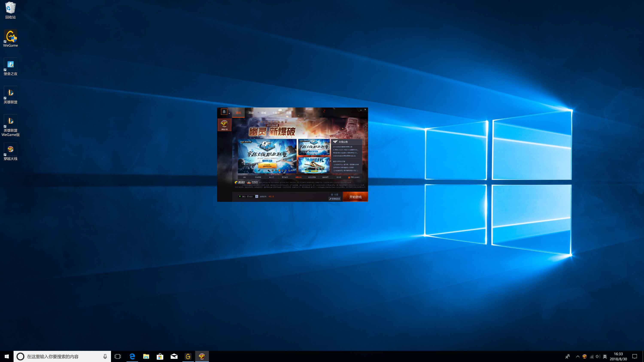The height and width of the screenshot is (362, 644).
Task: Select the 堡垒之夜 desktop shortcut
Action: pyautogui.click(x=10, y=67)
